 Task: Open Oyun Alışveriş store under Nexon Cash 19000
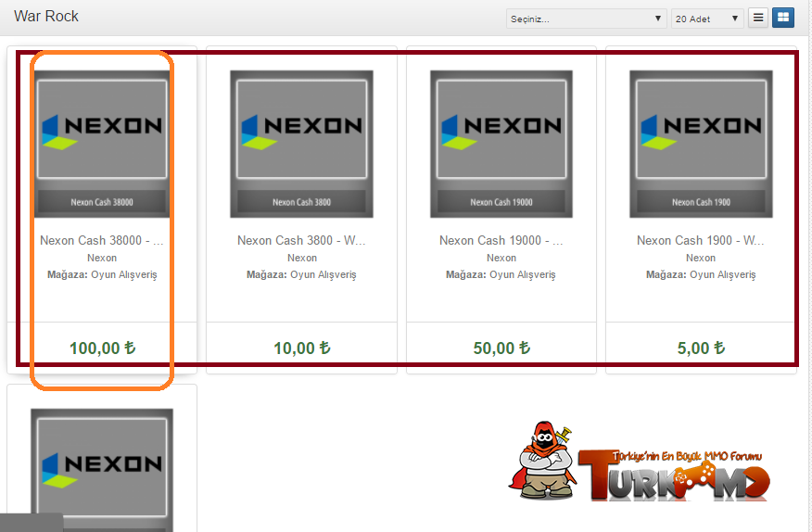pyautogui.click(x=523, y=274)
